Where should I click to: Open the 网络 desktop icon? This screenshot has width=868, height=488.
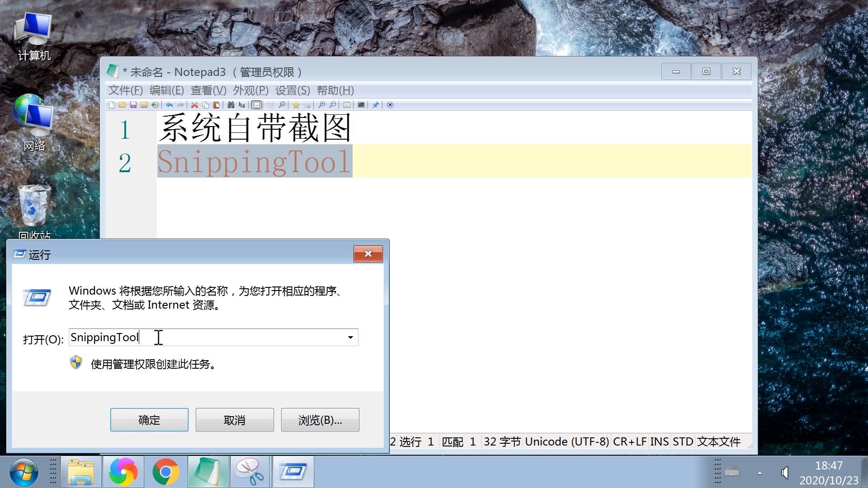[x=34, y=123]
